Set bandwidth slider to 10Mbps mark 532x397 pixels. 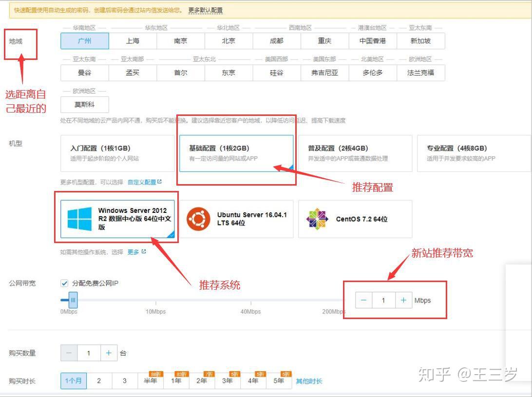pyautogui.click(x=156, y=300)
